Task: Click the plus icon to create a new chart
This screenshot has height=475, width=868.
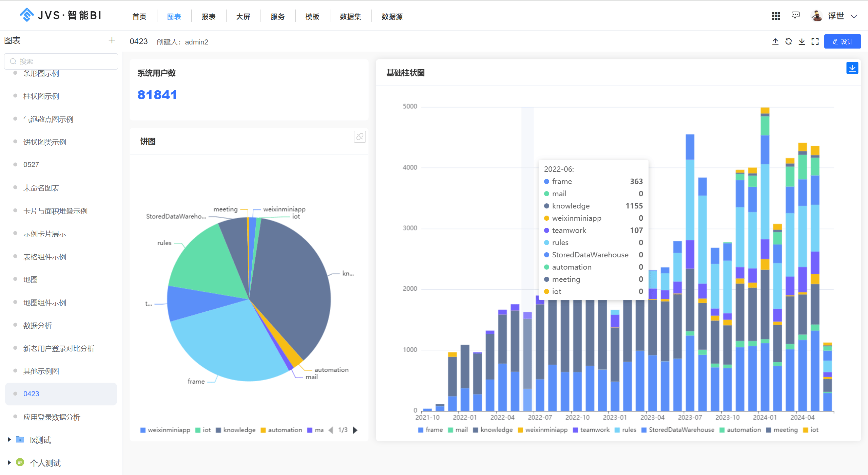Action: (112, 40)
